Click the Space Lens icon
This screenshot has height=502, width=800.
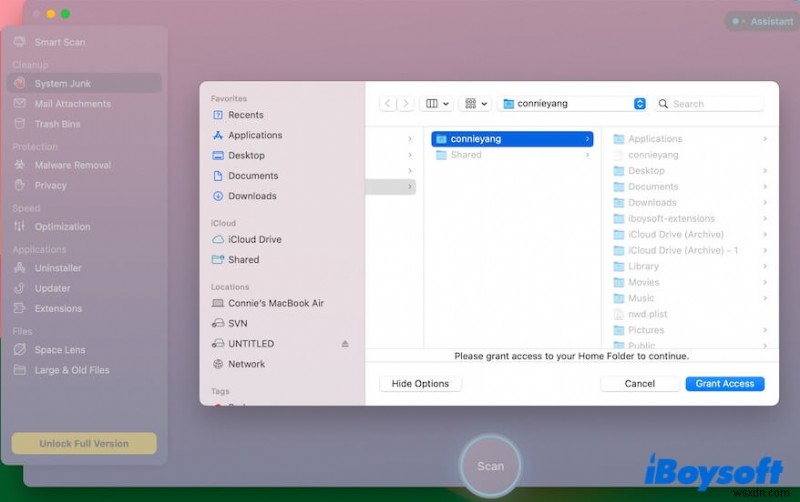[19, 349]
